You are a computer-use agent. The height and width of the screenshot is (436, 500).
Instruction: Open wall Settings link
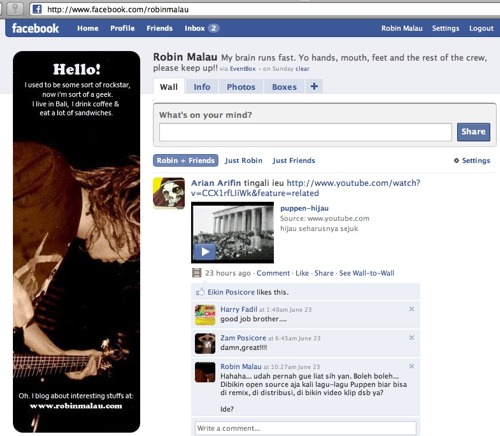[x=476, y=160]
